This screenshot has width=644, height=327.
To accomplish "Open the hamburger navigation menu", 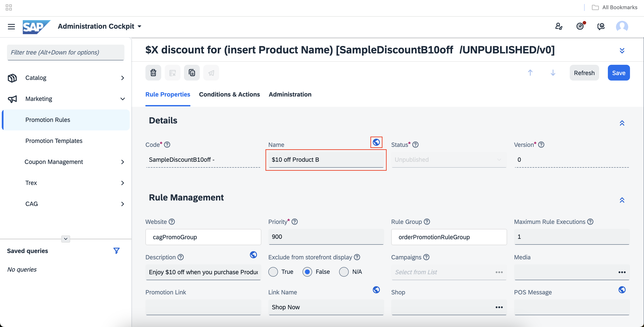I will [11, 26].
